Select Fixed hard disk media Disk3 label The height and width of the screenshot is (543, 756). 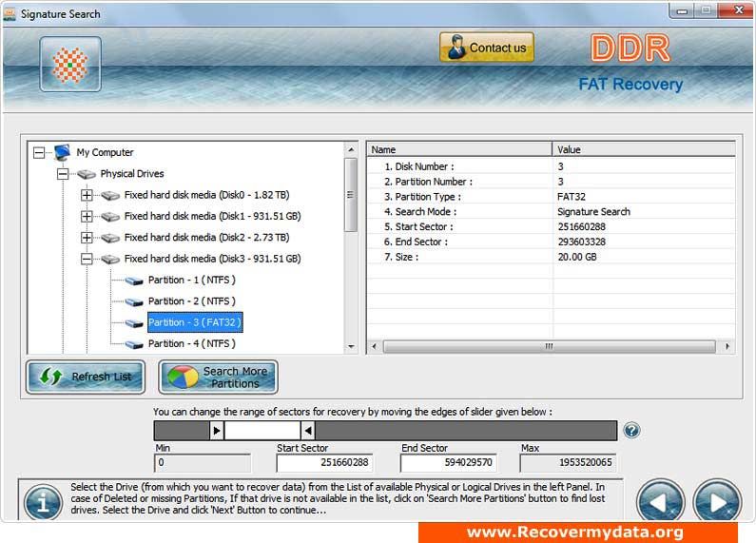tap(213, 259)
